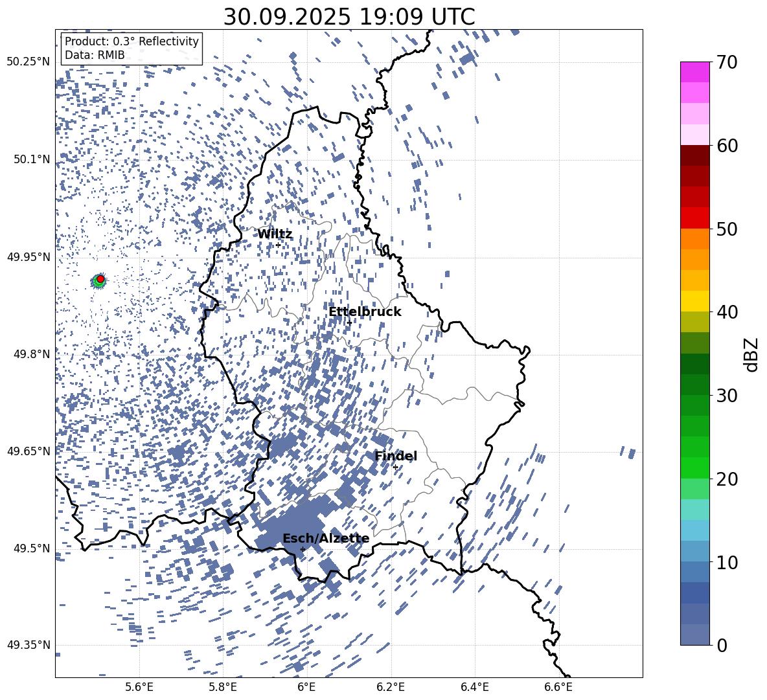Click the dBZ colorbar axis label

tap(751, 354)
